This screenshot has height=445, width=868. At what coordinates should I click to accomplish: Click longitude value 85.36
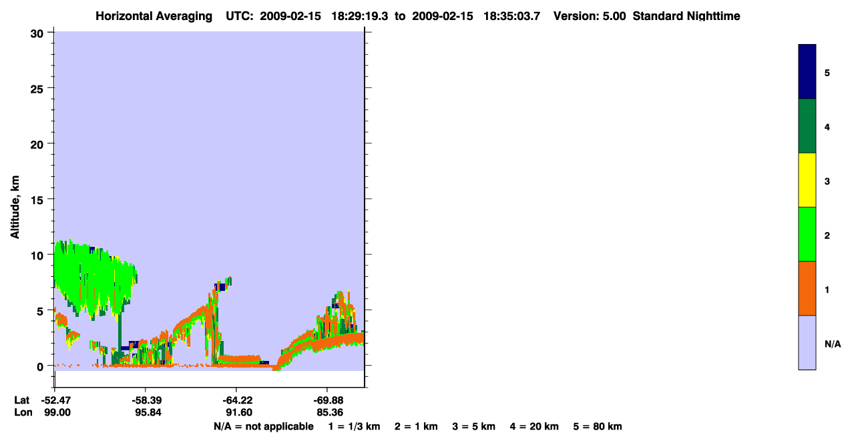tap(329, 412)
